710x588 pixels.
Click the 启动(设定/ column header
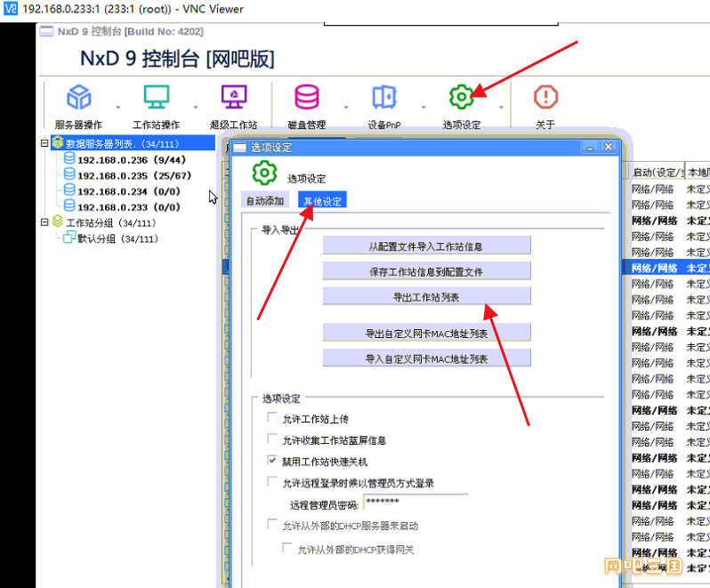(x=658, y=173)
